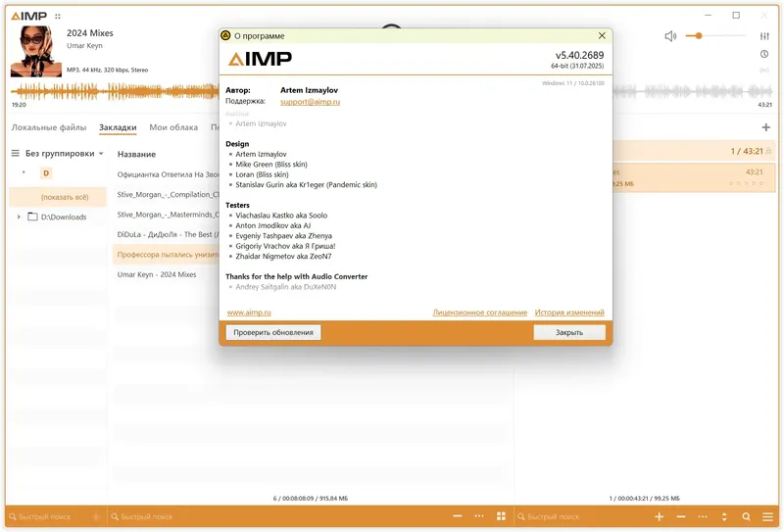Open Лицензионное соглашение link
784x532 pixels.
(480, 313)
